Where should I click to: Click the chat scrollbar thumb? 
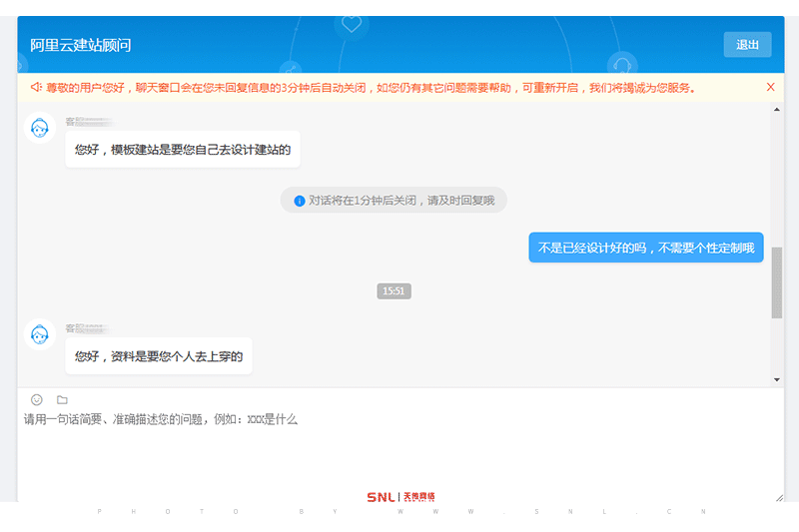coord(777,282)
